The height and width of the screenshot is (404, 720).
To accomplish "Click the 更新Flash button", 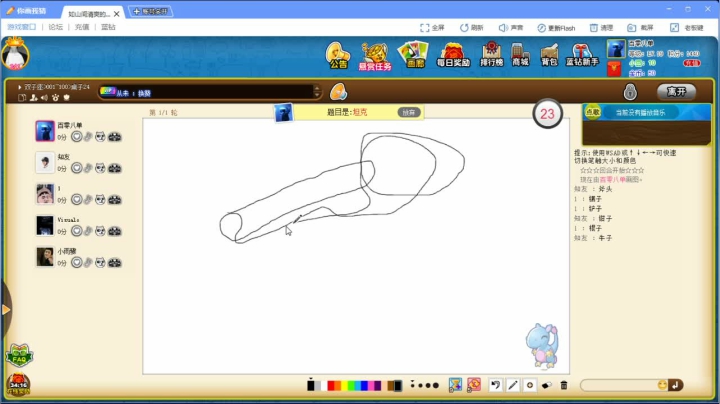I will [x=556, y=28].
